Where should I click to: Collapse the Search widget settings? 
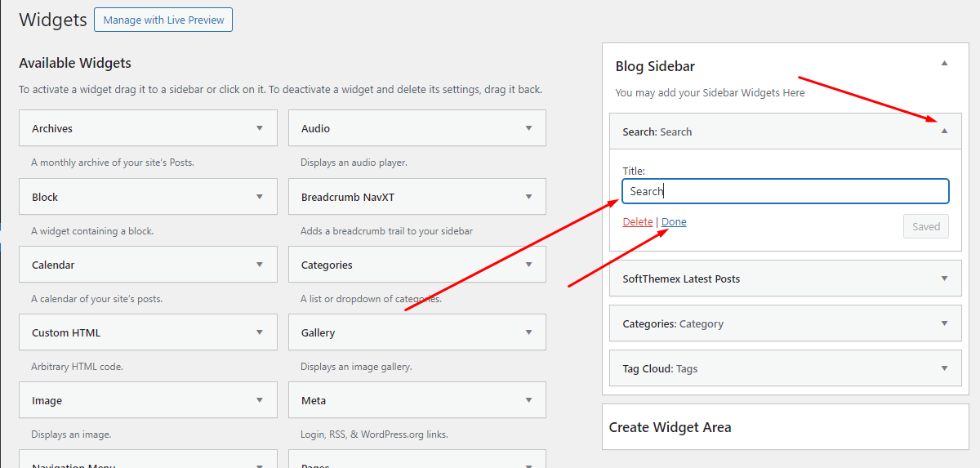tap(945, 131)
